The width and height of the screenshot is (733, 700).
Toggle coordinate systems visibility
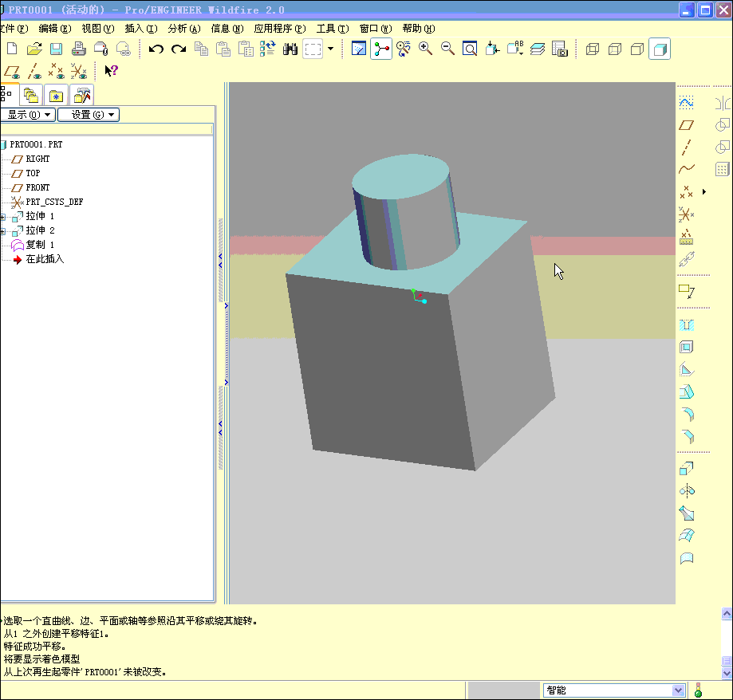point(79,72)
